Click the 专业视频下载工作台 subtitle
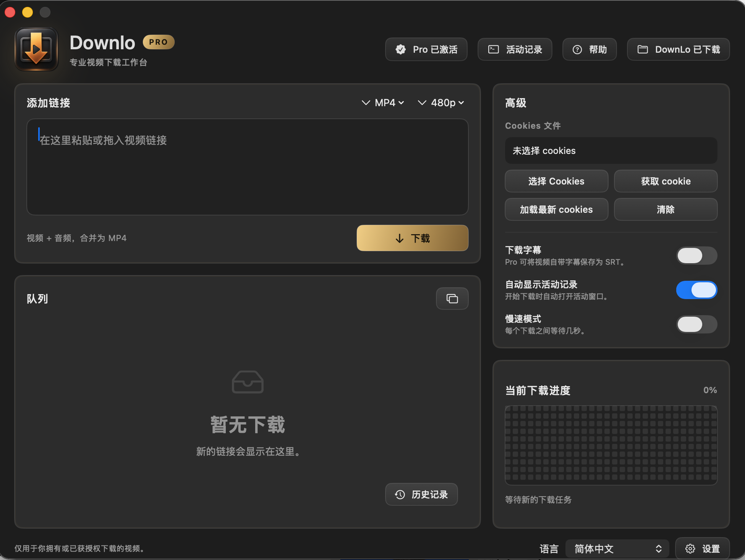Viewport: 745px width, 560px height. click(x=109, y=62)
